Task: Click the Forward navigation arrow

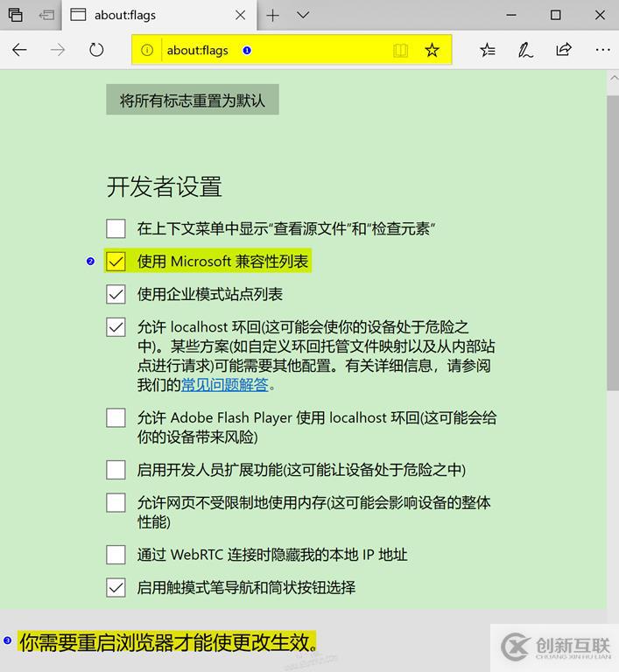Action: click(58, 50)
